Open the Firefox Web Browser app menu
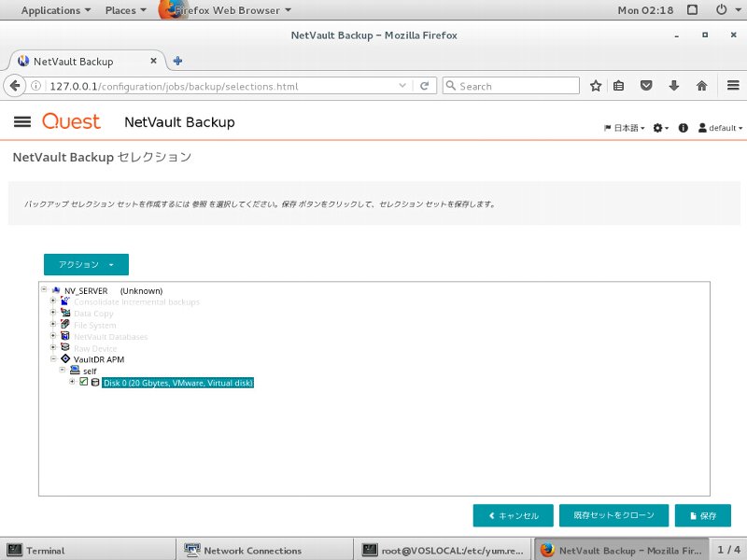747x560 pixels. click(225, 10)
